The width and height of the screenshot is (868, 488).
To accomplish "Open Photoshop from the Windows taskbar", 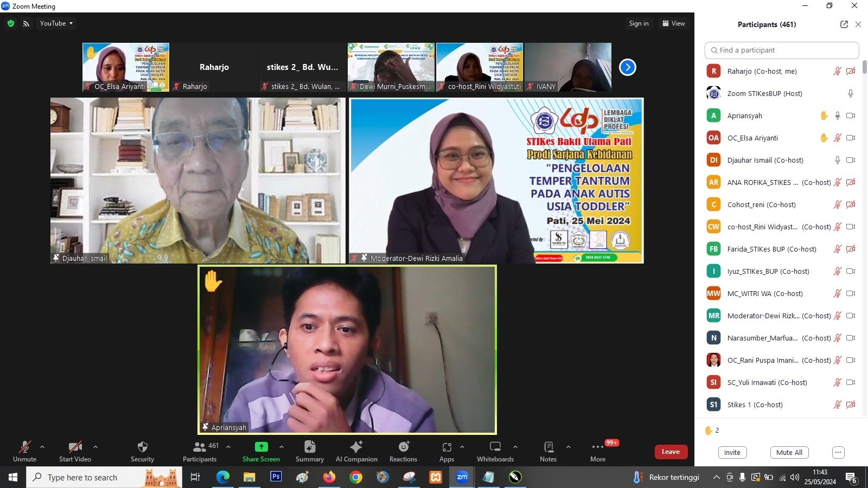I will [276, 477].
